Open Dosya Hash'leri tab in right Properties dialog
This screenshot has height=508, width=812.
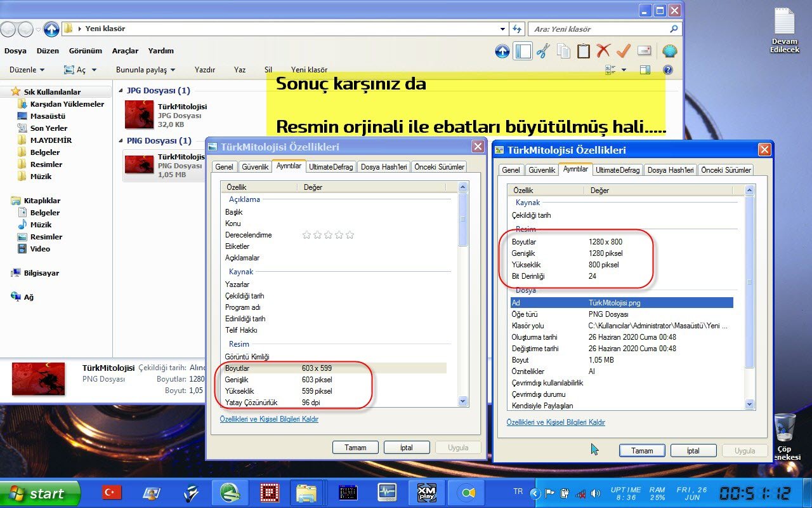(x=671, y=170)
